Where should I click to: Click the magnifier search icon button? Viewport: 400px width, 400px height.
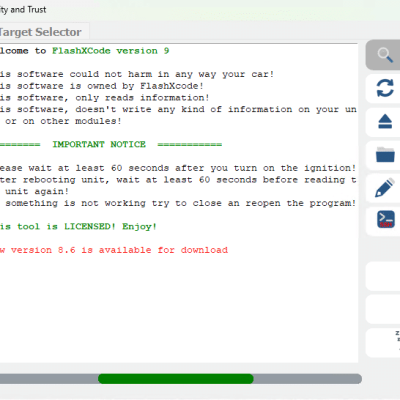383,55
